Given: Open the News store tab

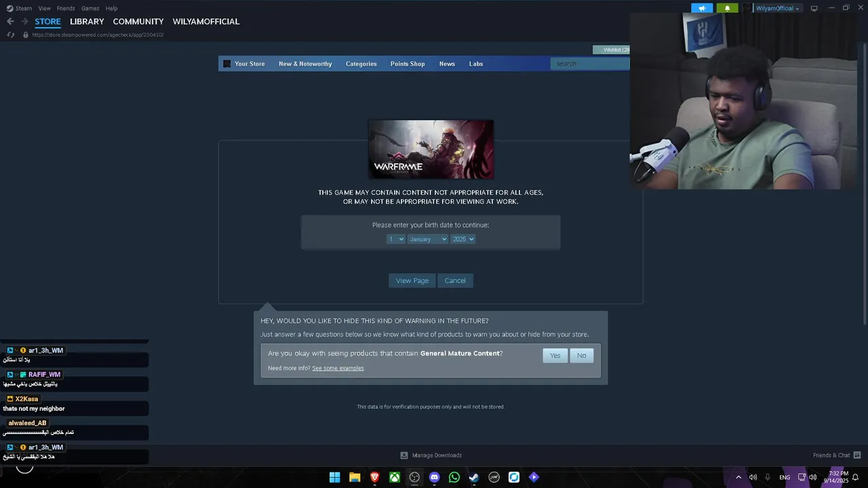Looking at the screenshot, I should (x=447, y=64).
